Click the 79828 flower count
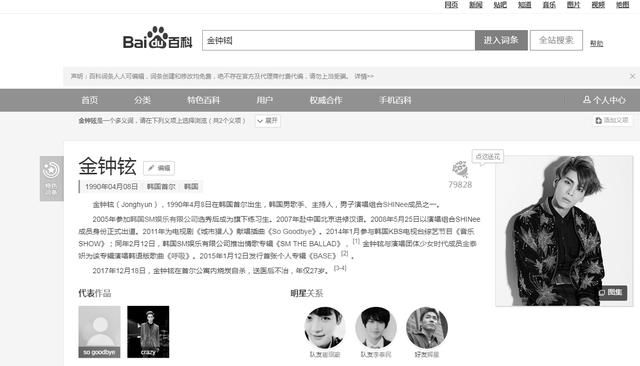The height and width of the screenshot is (366, 640). [x=460, y=185]
